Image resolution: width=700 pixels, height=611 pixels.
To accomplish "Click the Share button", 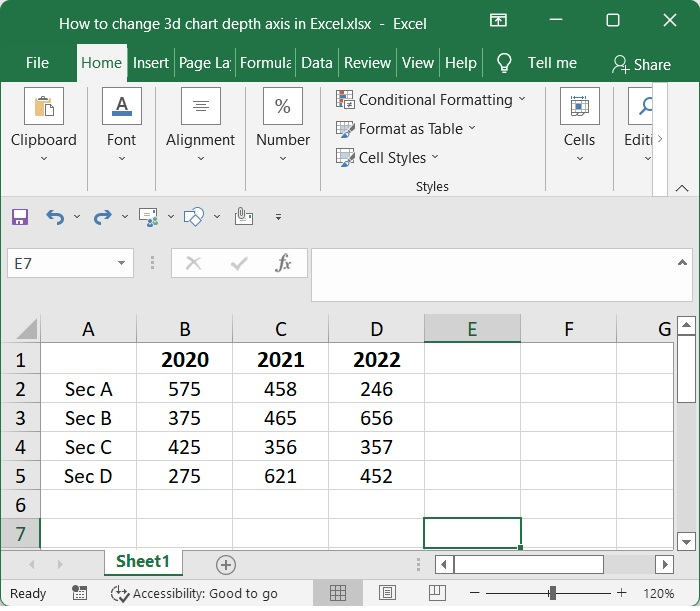I will [x=641, y=64].
